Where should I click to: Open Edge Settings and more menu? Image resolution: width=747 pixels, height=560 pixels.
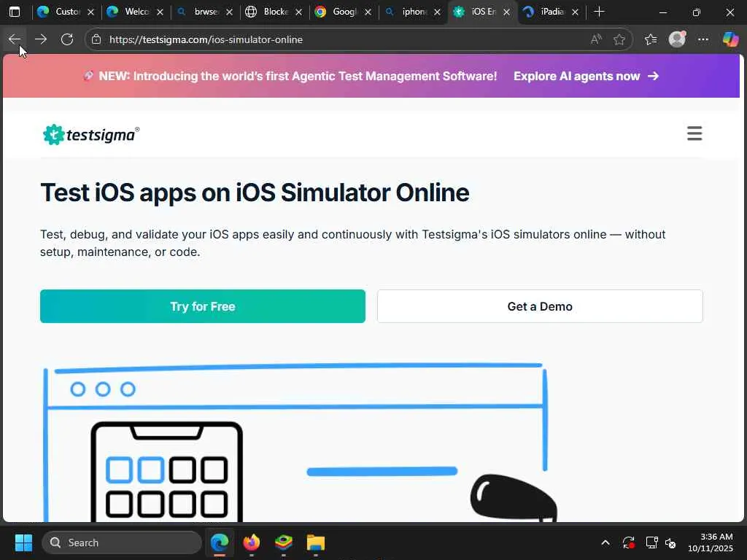(x=703, y=39)
